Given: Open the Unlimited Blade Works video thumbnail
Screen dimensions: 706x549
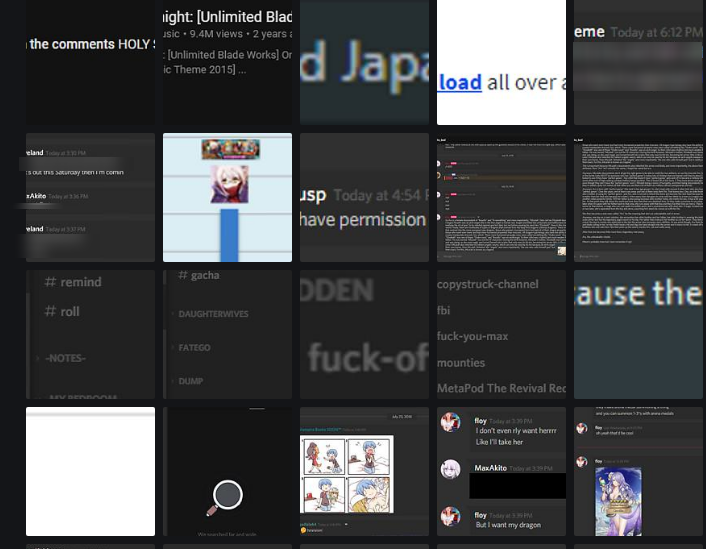Looking at the screenshot, I should click(227, 62).
